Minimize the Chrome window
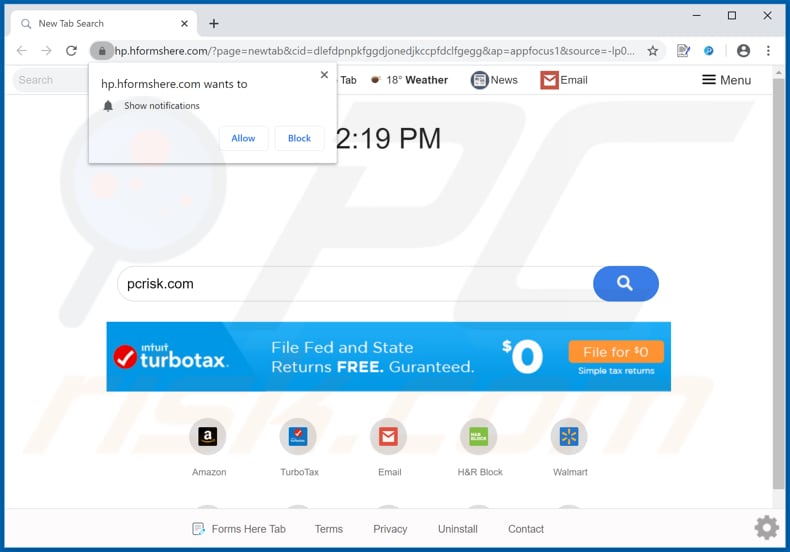Screen dimensions: 790x552 (x=696, y=16)
